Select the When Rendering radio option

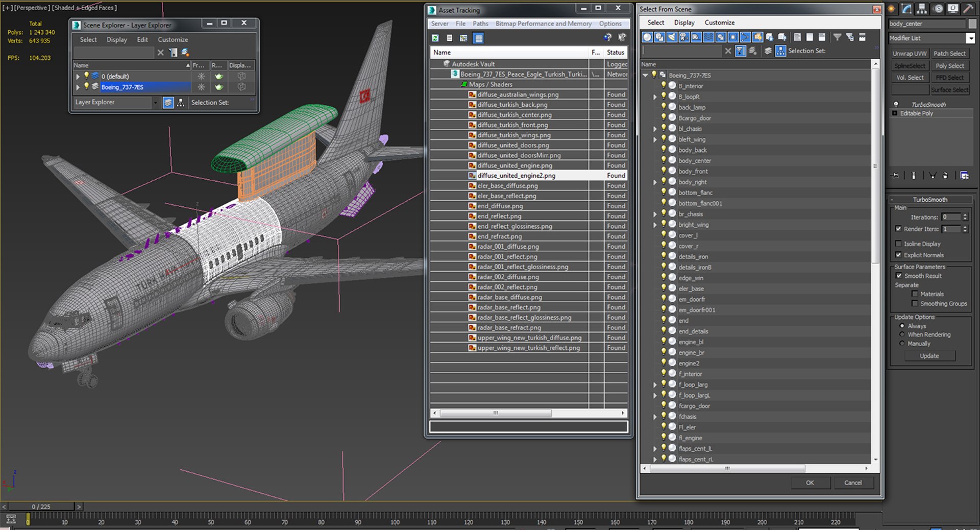pyautogui.click(x=902, y=334)
